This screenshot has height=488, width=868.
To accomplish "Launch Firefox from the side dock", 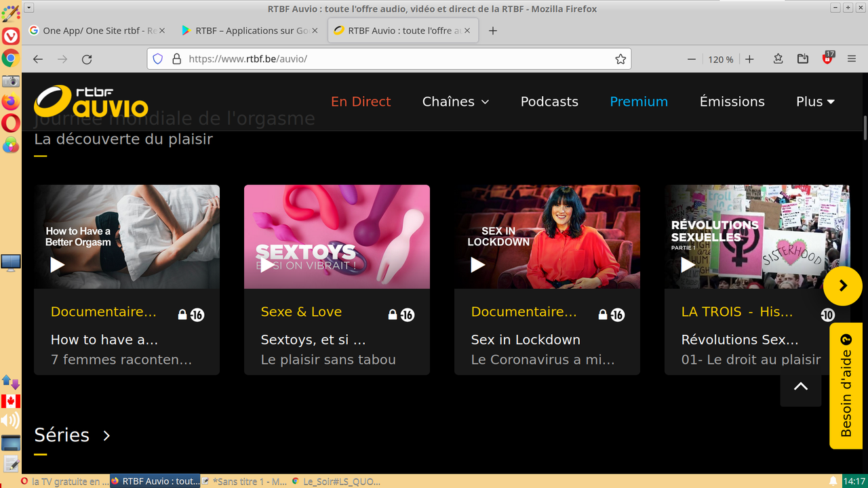I will click(10, 102).
